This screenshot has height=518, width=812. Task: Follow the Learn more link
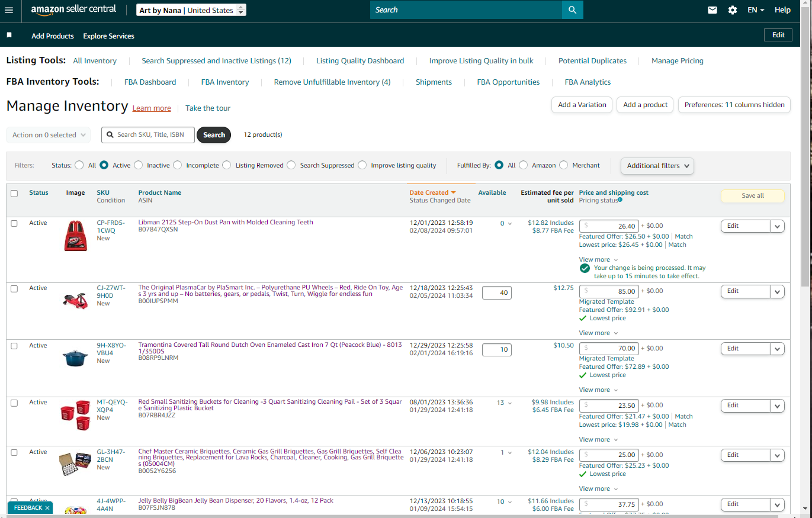[152, 108]
